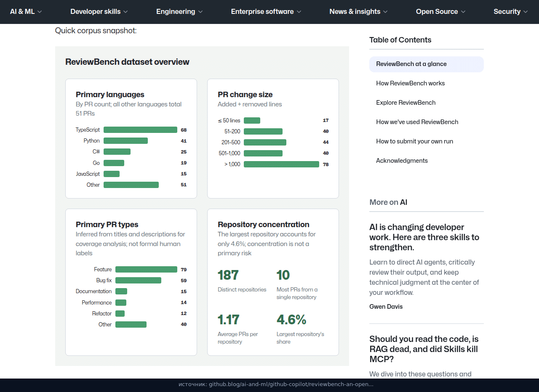Expand the Enterprise software chevron
This screenshot has height=392, width=539.
pyautogui.click(x=299, y=12)
